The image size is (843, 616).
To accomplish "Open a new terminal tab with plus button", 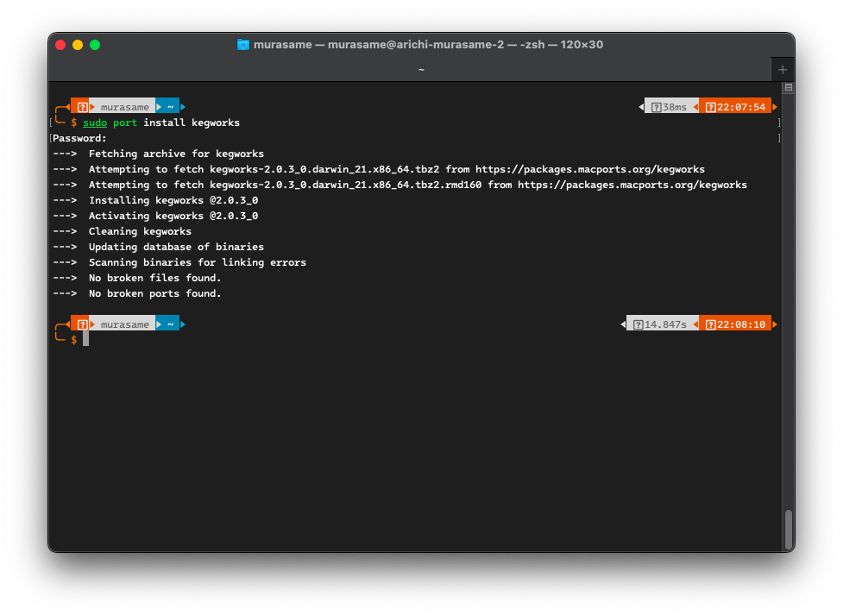I will pyautogui.click(x=783, y=70).
